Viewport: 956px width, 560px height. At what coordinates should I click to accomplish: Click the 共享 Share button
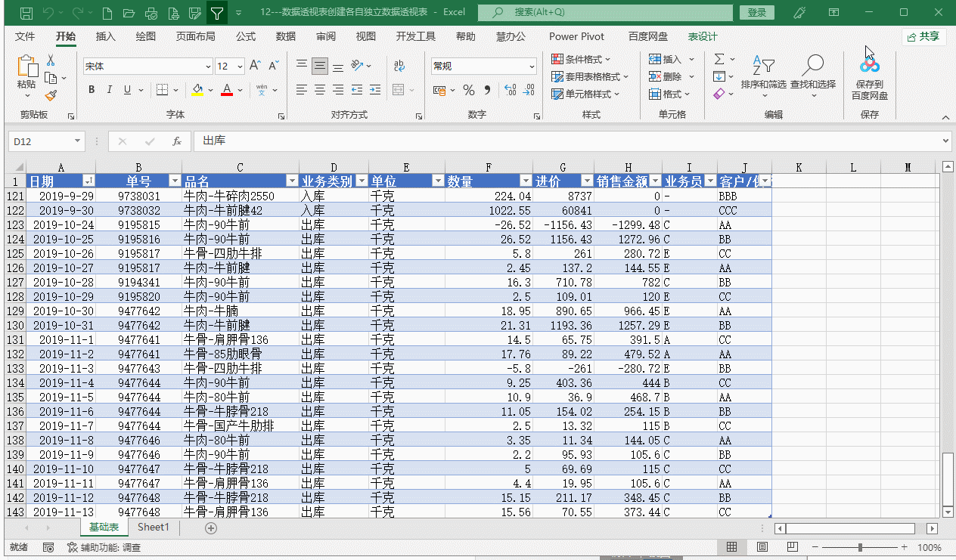tap(924, 36)
